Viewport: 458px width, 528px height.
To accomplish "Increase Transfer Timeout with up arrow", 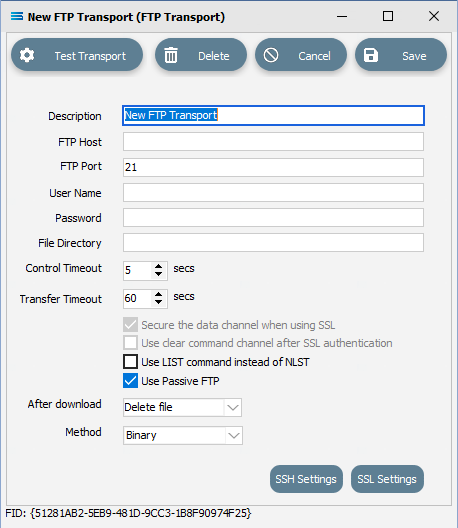I will pyautogui.click(x=158, y=294).
